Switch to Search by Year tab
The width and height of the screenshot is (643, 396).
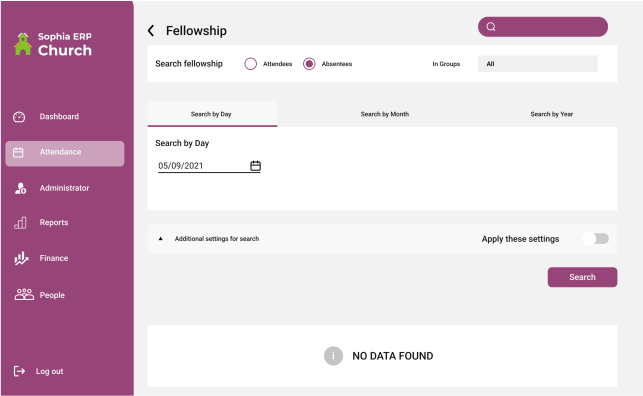point(552,114)
